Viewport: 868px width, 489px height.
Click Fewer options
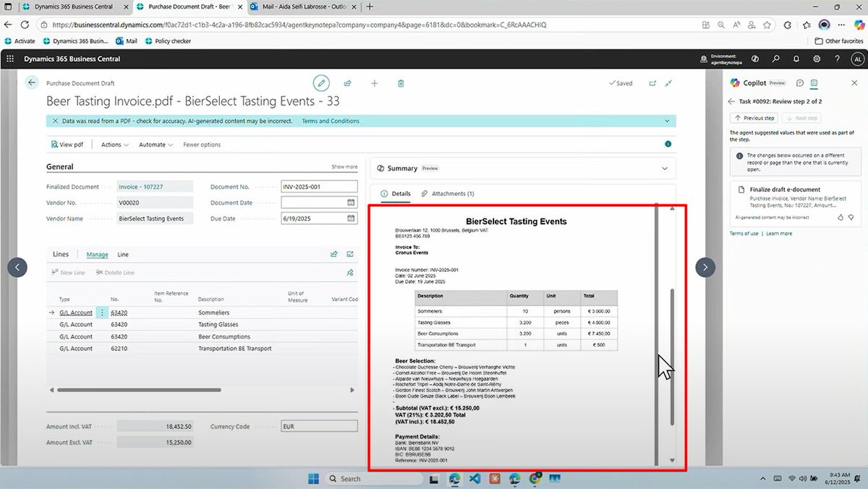(x=202, y=145)
